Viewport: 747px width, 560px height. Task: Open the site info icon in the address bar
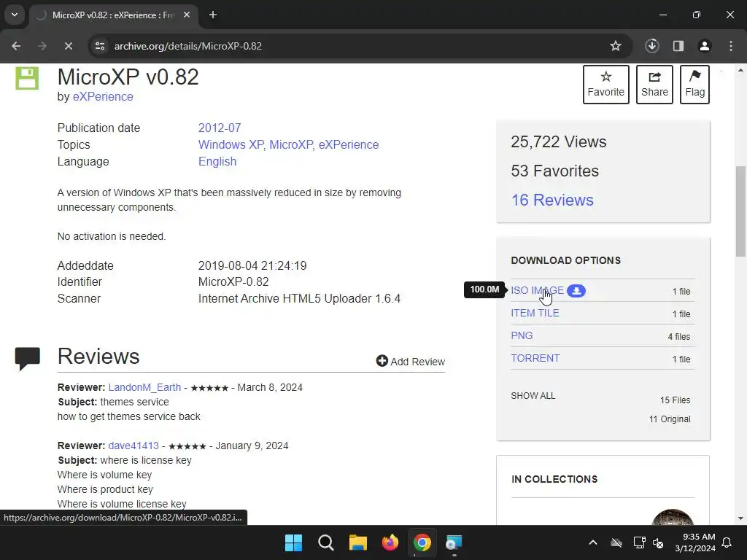coord(100,46)
